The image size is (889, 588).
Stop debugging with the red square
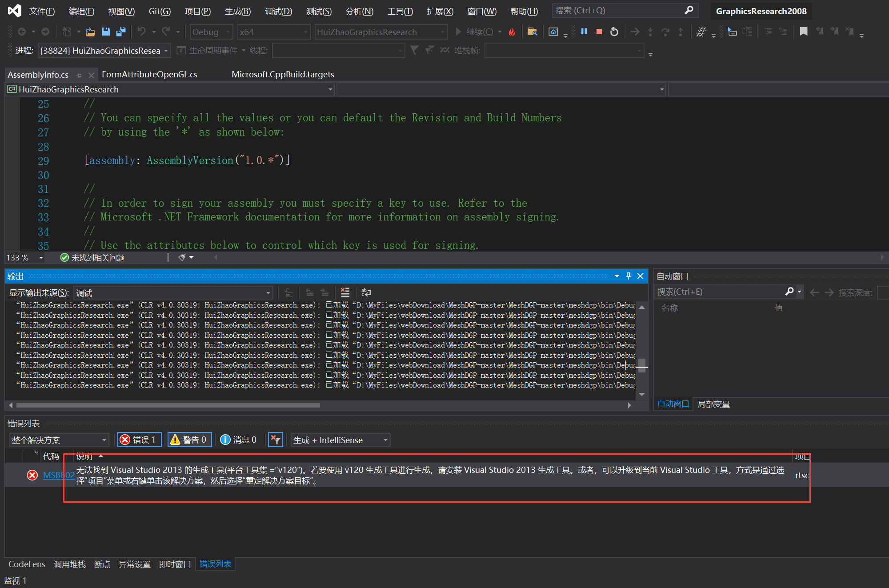coord(599,32)
